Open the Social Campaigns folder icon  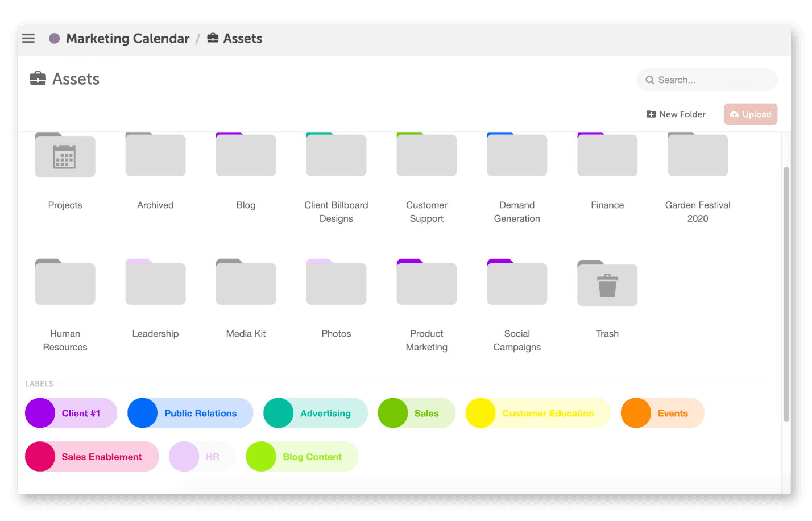(517, 282)
